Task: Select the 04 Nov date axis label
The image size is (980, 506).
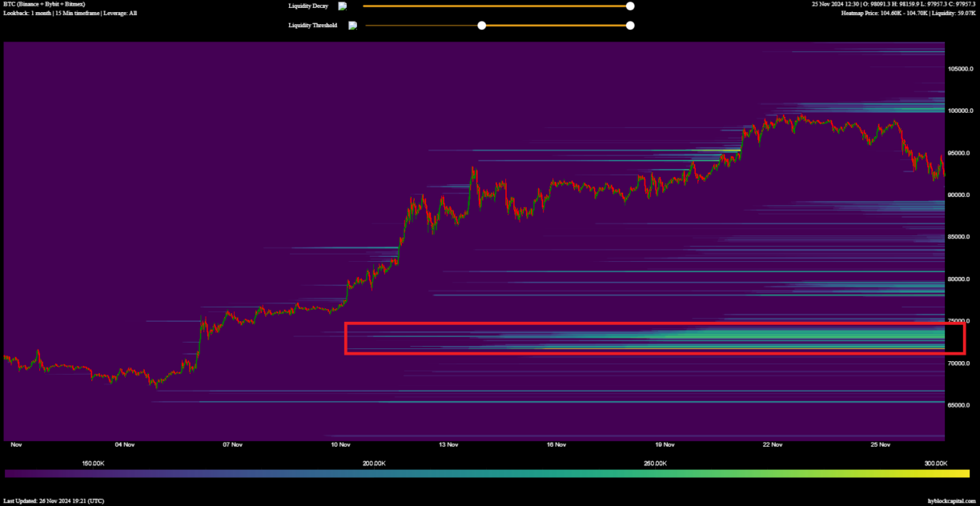Action: (124, 444)
